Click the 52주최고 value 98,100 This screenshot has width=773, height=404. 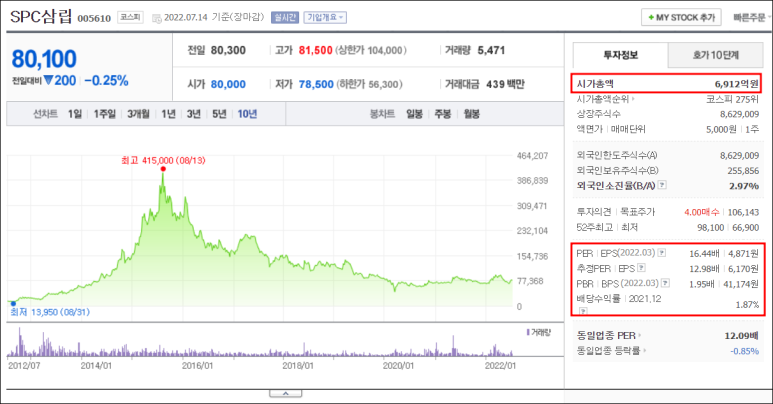tap(710, 227)
